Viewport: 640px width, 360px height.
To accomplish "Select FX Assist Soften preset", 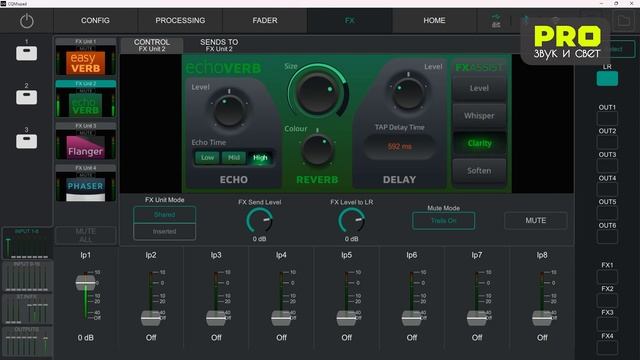I will [x=479, y=171].
